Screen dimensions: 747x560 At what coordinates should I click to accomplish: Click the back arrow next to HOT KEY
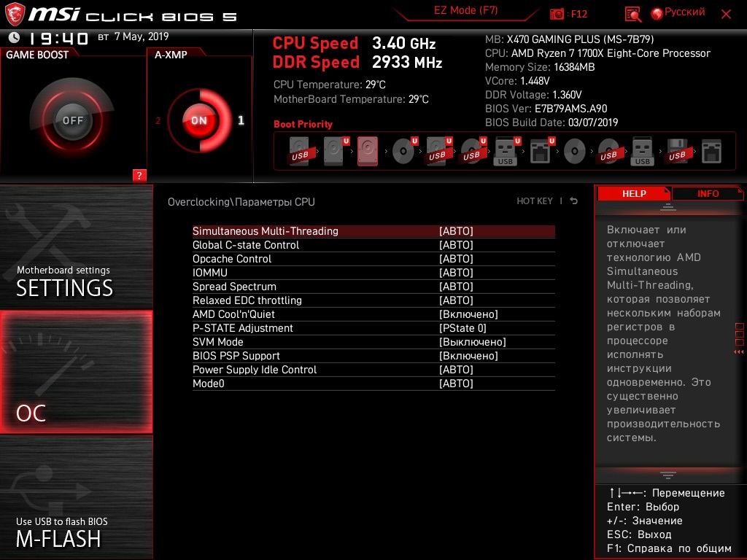574,201
